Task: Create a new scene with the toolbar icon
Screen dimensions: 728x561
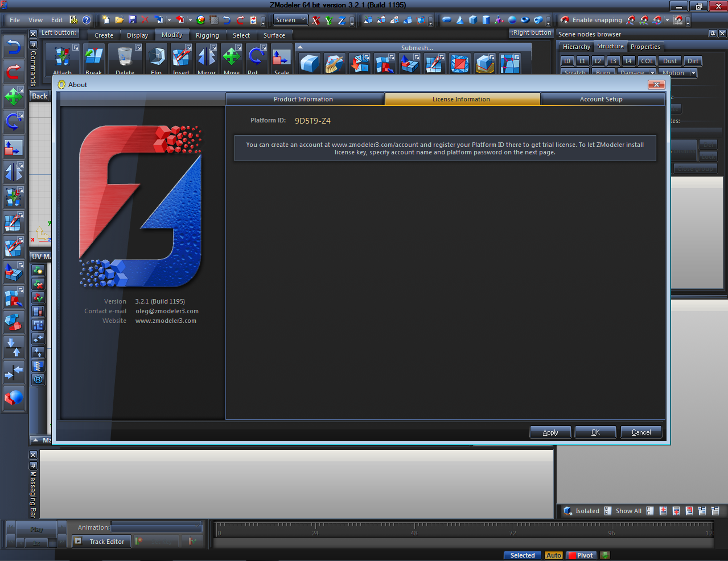Action: [106, 20]
